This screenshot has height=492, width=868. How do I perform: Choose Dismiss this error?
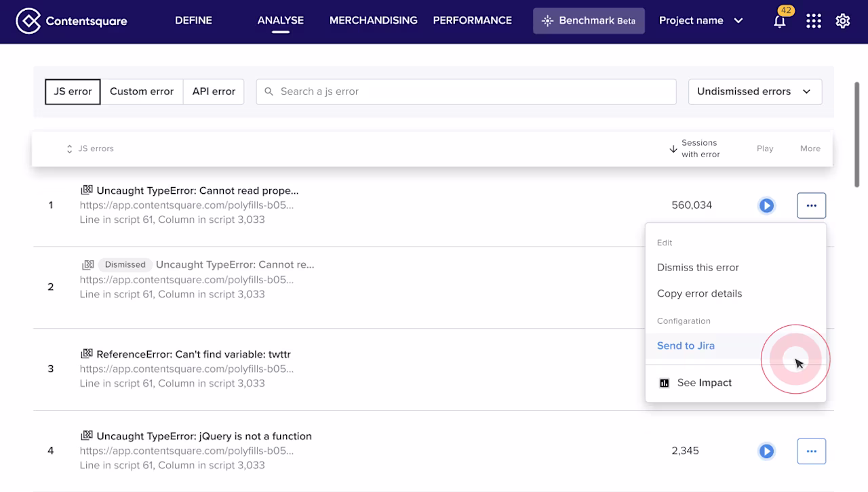pyautogui.click(x=698, y=268)
